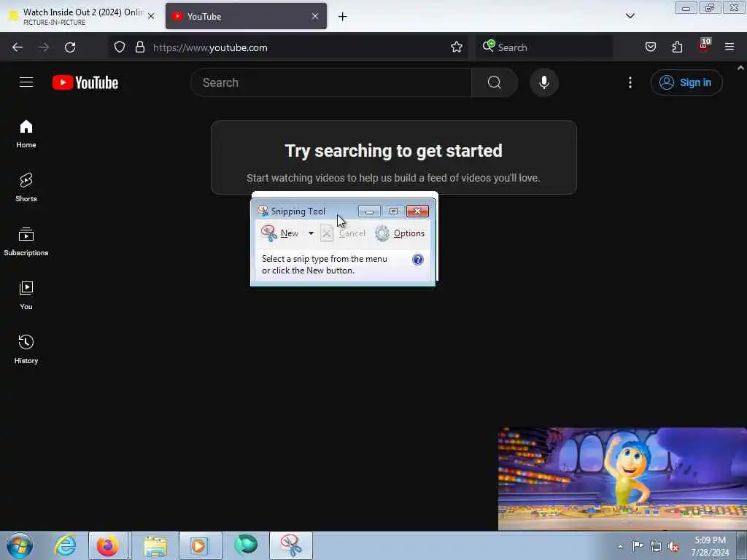747x560 pixels.
Task: Go to Home in the YouTube sidebar
Action: click(26, 134)
